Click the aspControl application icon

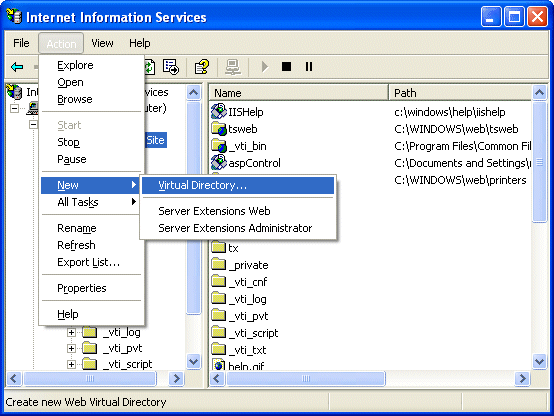(219, 162)
